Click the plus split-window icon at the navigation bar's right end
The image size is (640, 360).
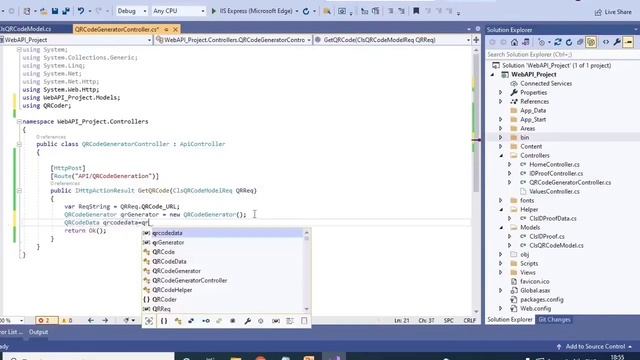pyautogui.click(x=476, y=40)
